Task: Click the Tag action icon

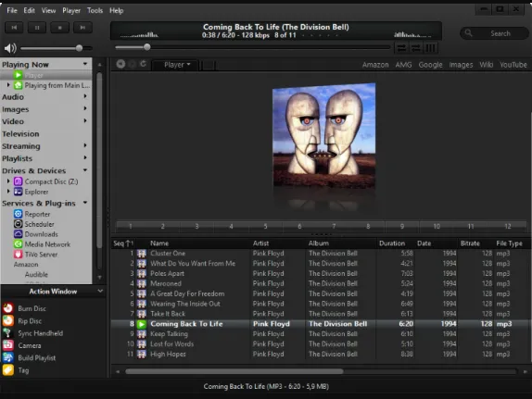Action: tap(8, 370)
